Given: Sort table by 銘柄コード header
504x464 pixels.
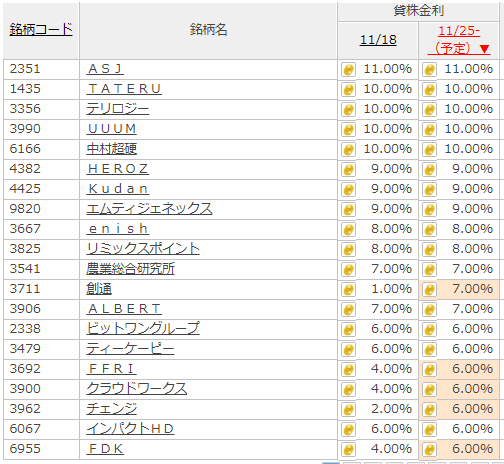Looking at the screenshot, I should coord(41,30).
